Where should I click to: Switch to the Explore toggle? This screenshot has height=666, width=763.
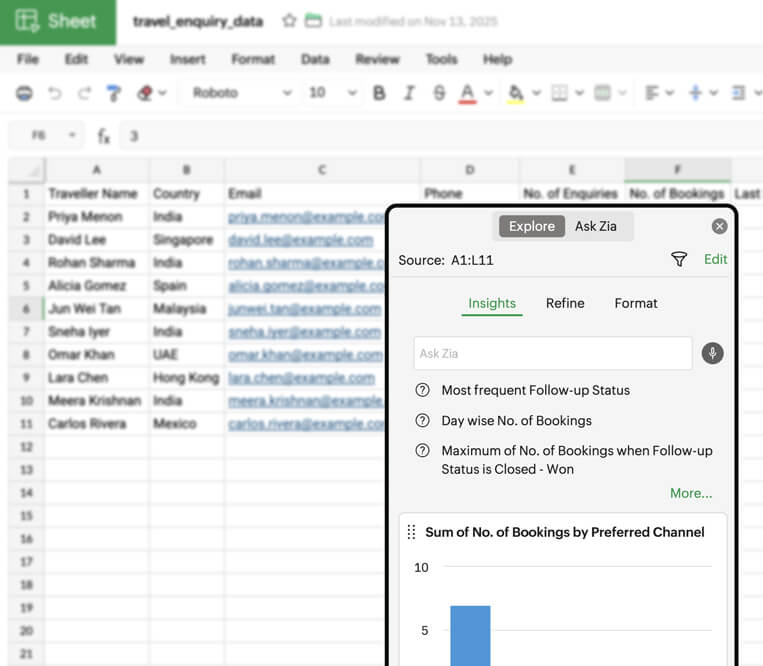pyautogui.click(x=532, y=226)
